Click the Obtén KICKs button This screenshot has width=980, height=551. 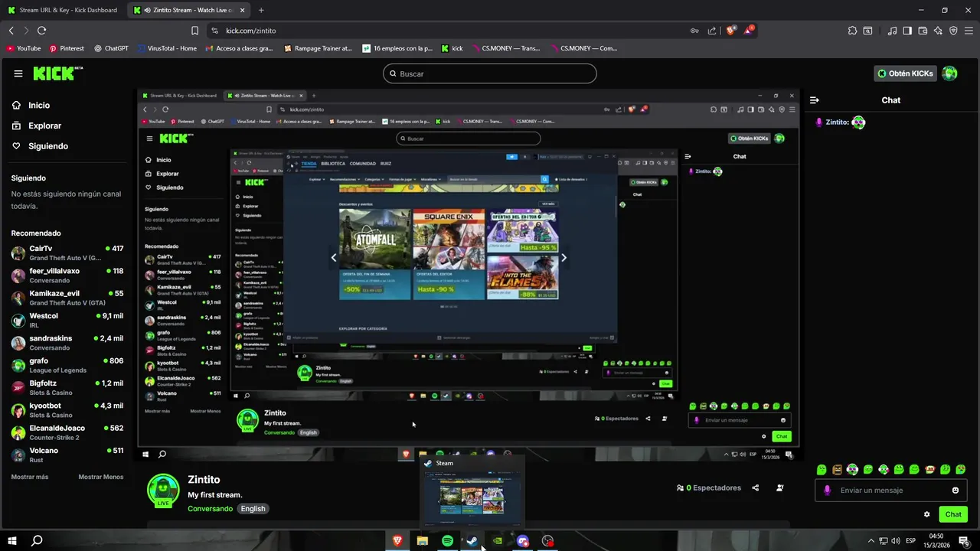906,73
